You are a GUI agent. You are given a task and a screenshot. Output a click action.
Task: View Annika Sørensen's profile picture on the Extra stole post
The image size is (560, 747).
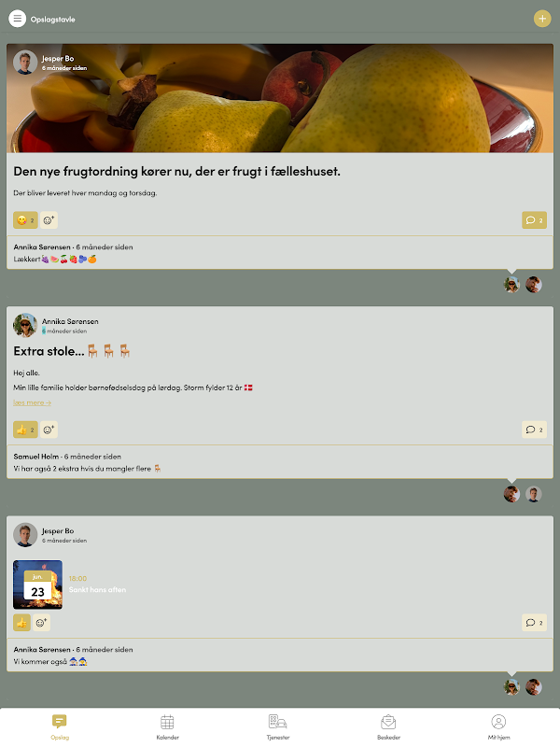tap(25, 325)
